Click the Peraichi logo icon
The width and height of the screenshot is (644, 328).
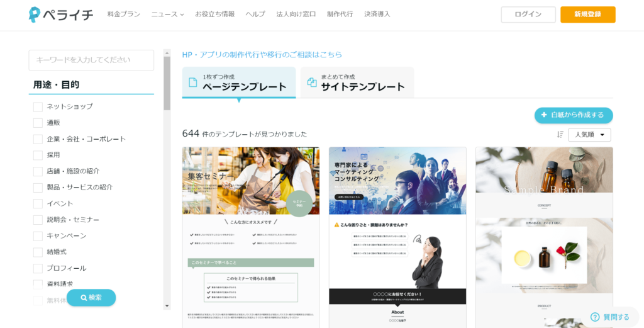[x=35, y=14]
